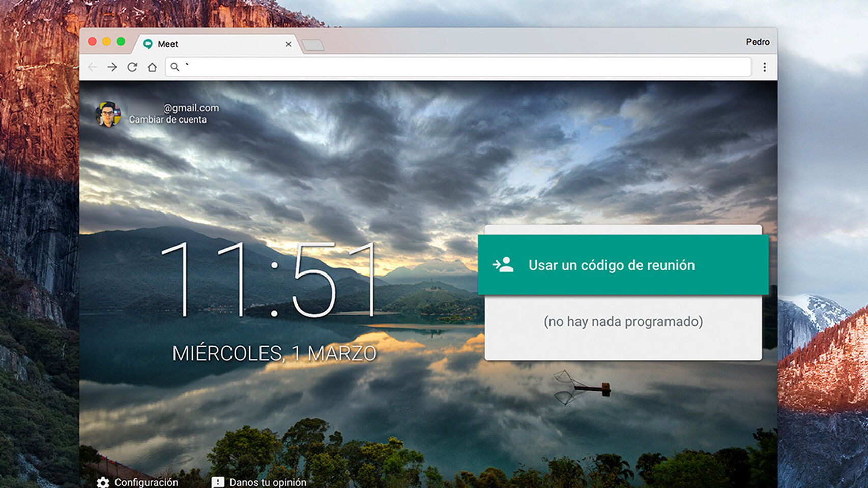The height and width of the screenshot is (488, 868).
Task: Select the Meet browser tab
Action: (x=217, y=44)
